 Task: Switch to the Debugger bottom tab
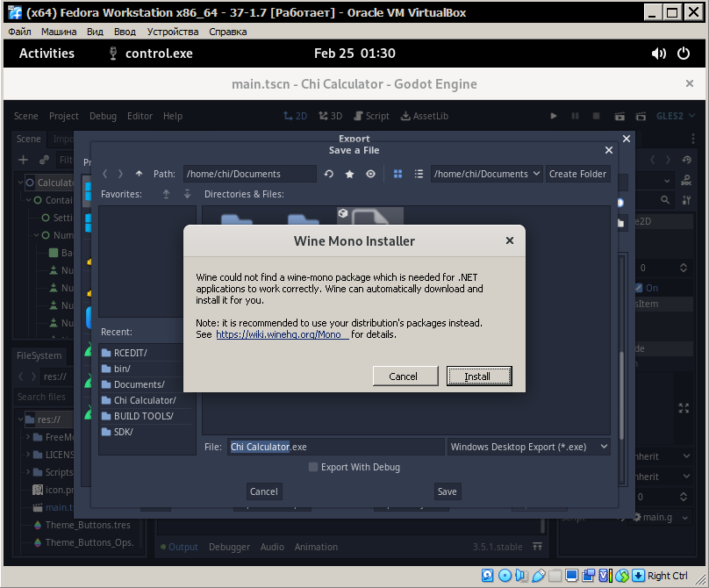click(x=229, y=547)
